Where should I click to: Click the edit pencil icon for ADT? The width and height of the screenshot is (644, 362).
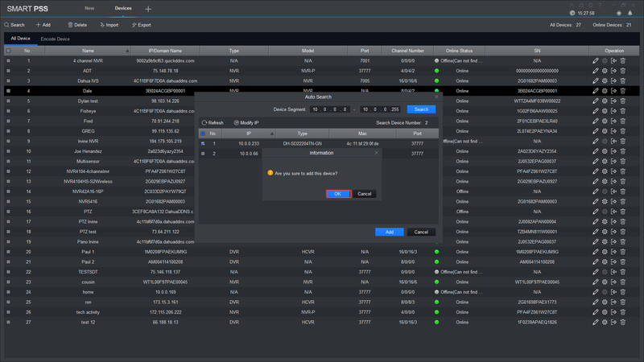[596, 71]
